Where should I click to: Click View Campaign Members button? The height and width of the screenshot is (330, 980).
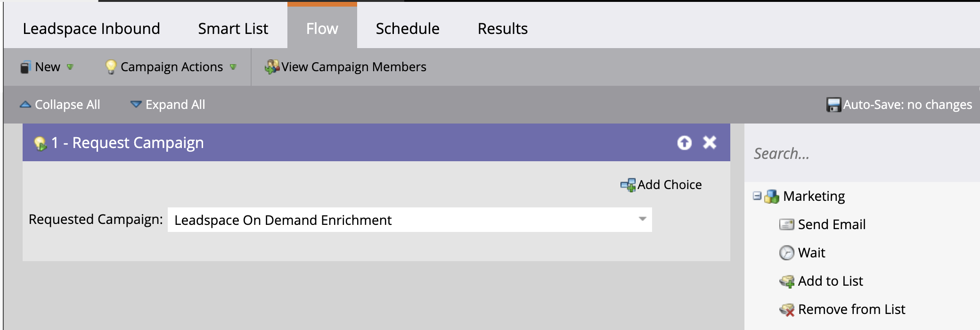pyautogui.click(x=346, y=67)
